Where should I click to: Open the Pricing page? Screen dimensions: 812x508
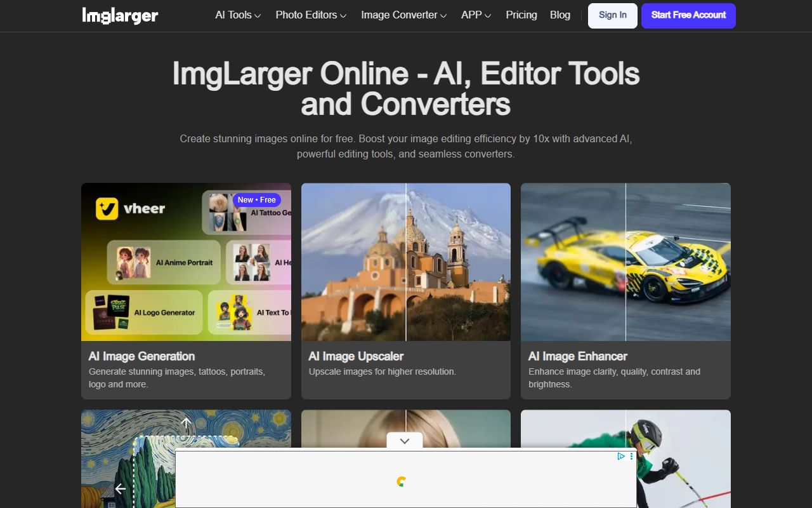coord(521,15)
